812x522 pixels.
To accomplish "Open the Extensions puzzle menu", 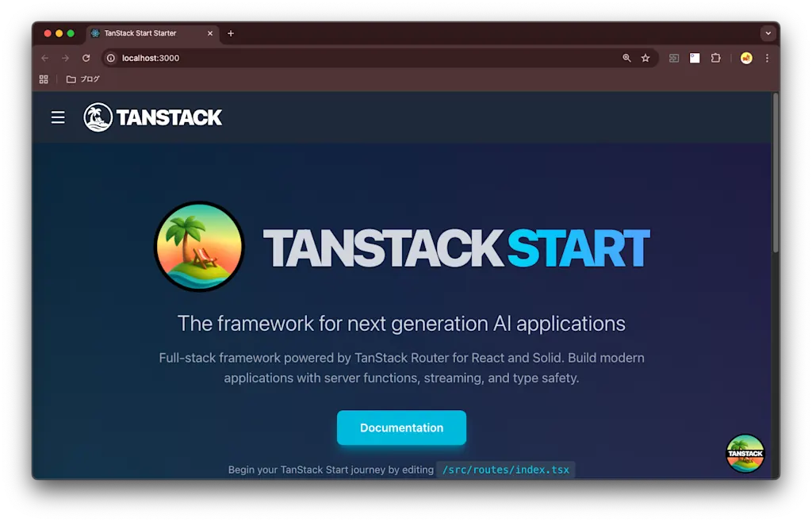I will (x=716, y=58).
